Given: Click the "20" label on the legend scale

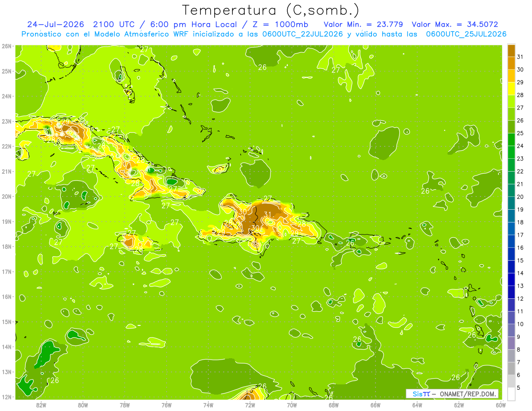Looking at the screenshot, I should tap(520, 196).
